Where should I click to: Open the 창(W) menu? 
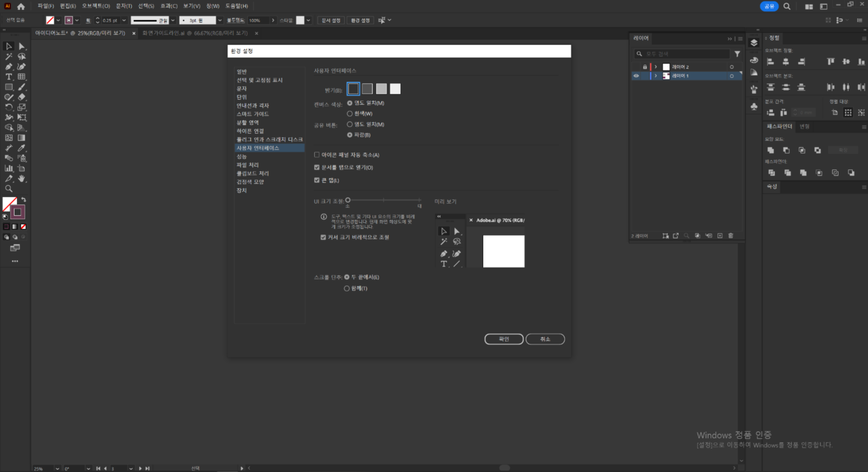tap(213, 6)
